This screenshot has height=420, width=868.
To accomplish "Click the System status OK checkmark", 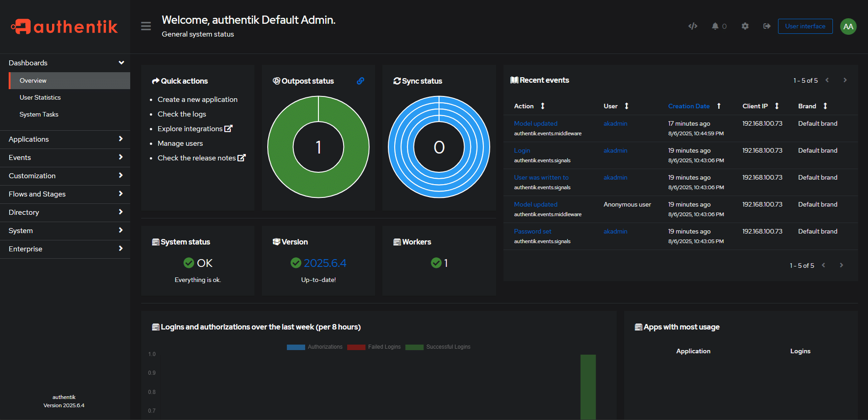I will (x=189, y=263).
